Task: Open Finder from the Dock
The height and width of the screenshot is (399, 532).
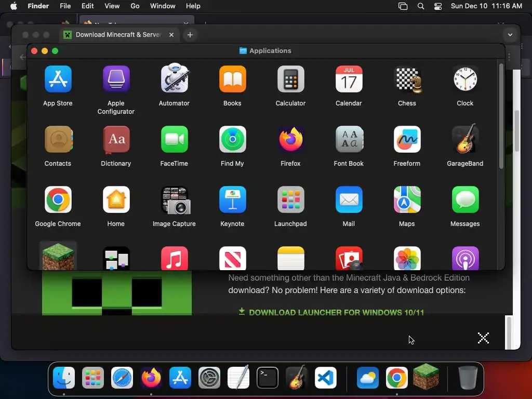Action: (64, 378)
